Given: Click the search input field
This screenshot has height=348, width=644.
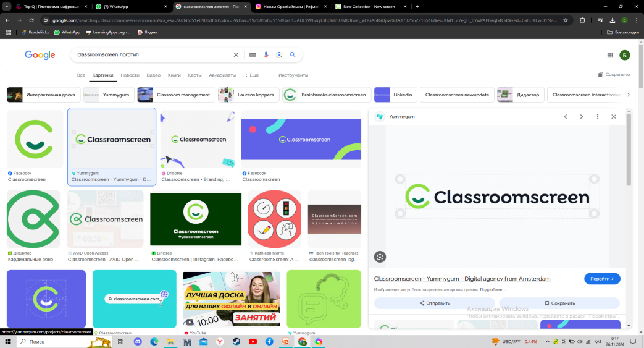Looking at the screenshot, I should pyautogui.click(x=152, y=55).
